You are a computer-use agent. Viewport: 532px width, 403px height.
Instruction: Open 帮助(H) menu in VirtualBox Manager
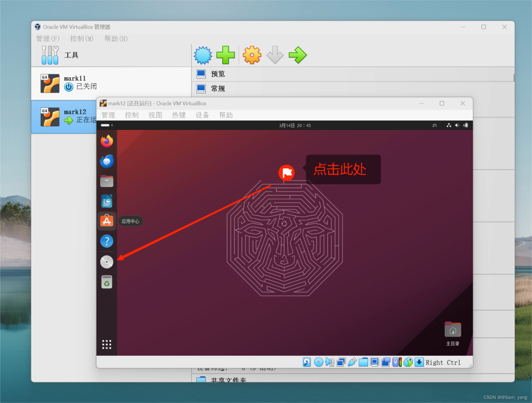[x=116, y=39]
